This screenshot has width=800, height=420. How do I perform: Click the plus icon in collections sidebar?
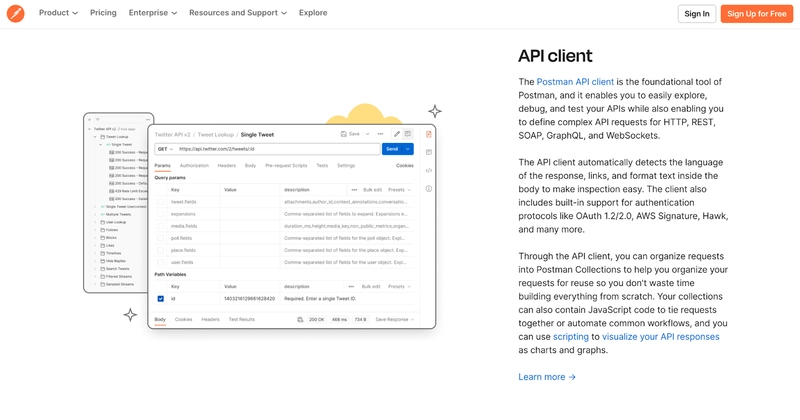click(89, 120)
